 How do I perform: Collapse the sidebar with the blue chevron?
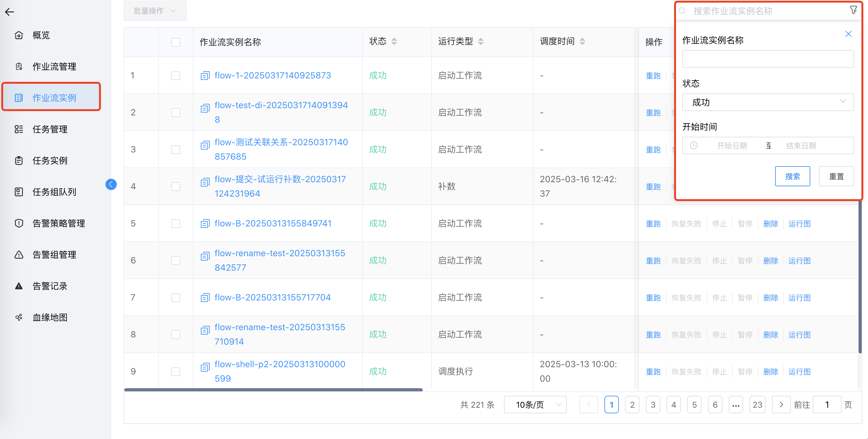click(x=111, y=184)
